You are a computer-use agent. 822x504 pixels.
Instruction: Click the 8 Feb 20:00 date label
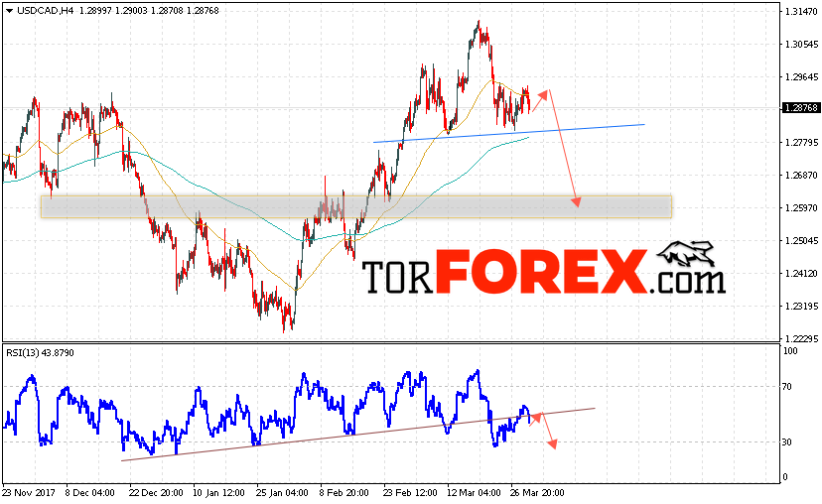coord(344,493)
